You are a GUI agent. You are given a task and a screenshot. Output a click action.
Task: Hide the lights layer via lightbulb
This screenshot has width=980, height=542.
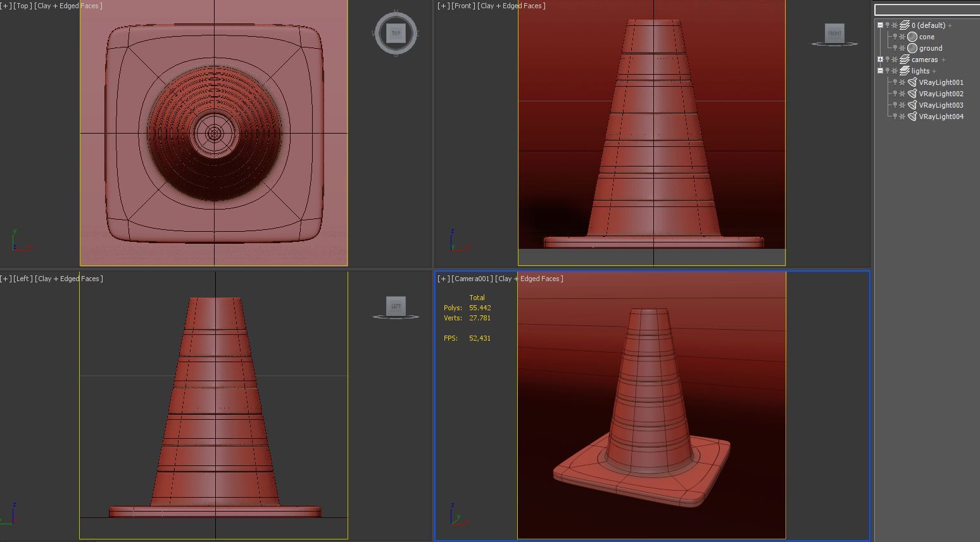887,71
